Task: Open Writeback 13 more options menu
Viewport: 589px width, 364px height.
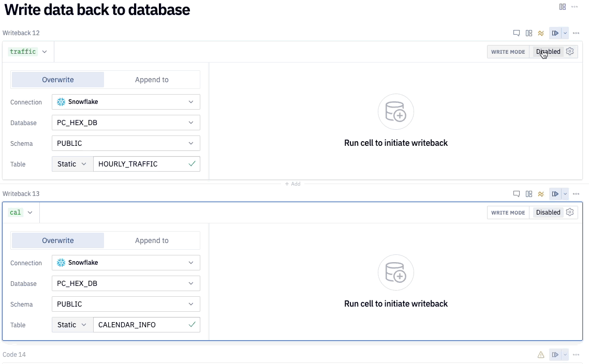Action: (x=576, y=194)
